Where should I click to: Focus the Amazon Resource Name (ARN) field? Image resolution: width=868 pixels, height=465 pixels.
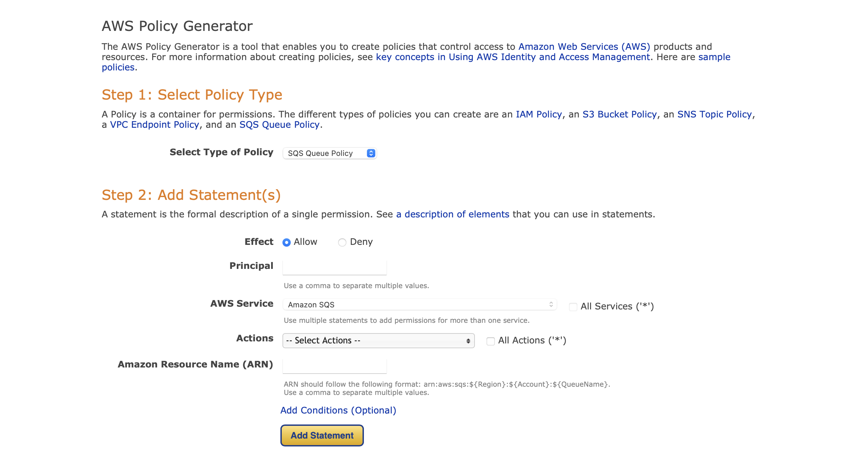(x=334, y=366)
